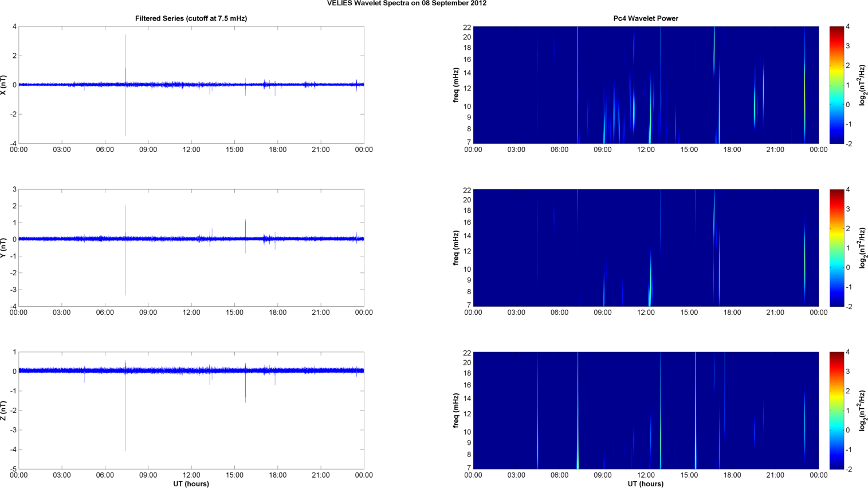Click freq (mHz) label of top wavelet plot
868x488 pixels.
[456, 85]
